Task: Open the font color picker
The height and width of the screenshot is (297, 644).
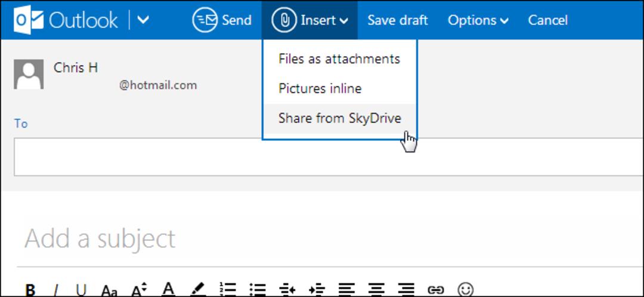Action: [168, 289]
